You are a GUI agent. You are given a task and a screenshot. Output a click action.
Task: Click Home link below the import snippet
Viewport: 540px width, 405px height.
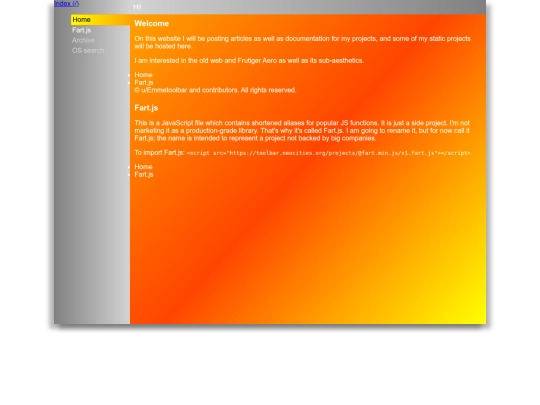[x=143, y=167]
